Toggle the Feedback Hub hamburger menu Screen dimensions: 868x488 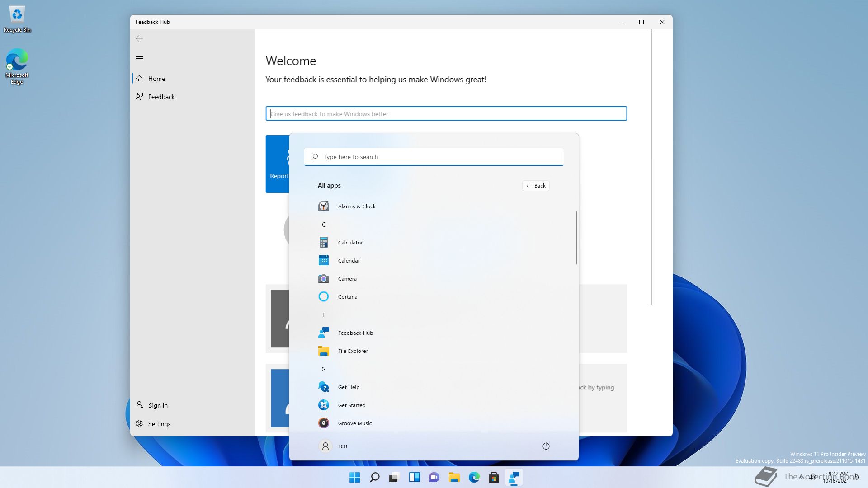[139, 56]
